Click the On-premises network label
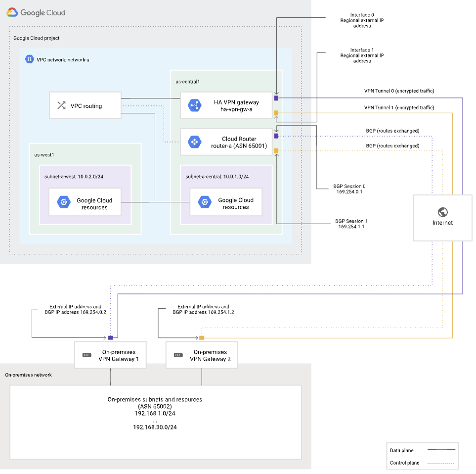476x474 pixels. pyautogui.click(x=29, y=375)
